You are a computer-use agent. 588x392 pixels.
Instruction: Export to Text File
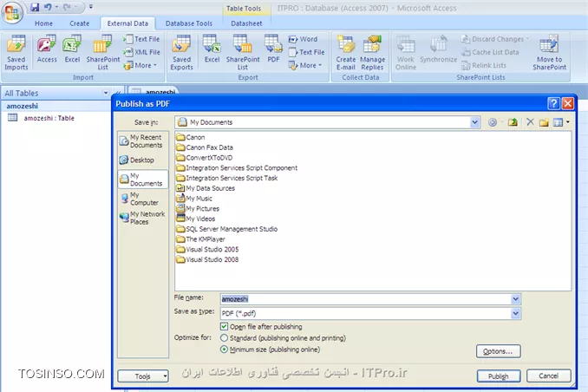click(x=306, y=52)
